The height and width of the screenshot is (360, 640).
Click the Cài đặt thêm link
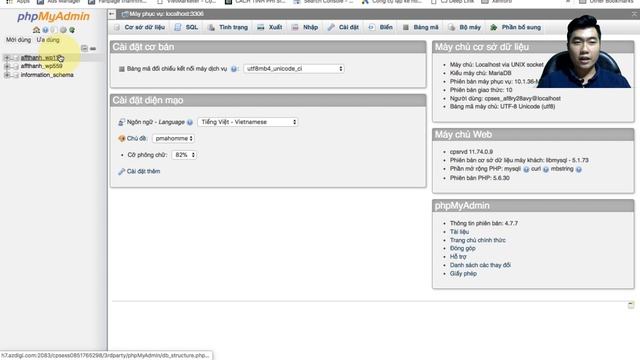143,171
